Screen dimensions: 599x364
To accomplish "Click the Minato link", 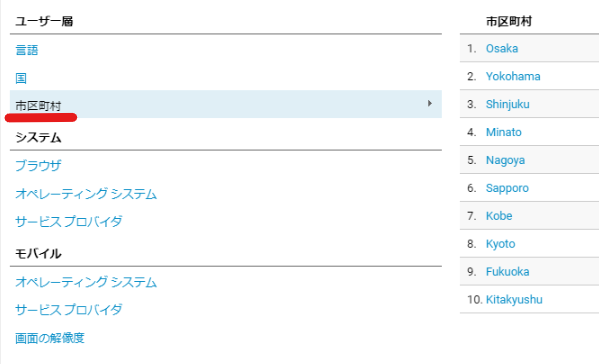I will click(x=503, y=132).
